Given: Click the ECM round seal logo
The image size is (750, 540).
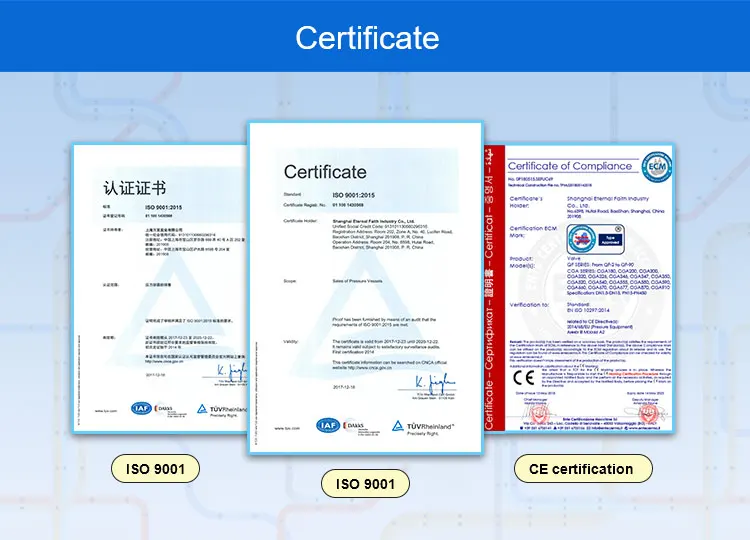Looking at the screenshot, I should [x=656, y=167].
